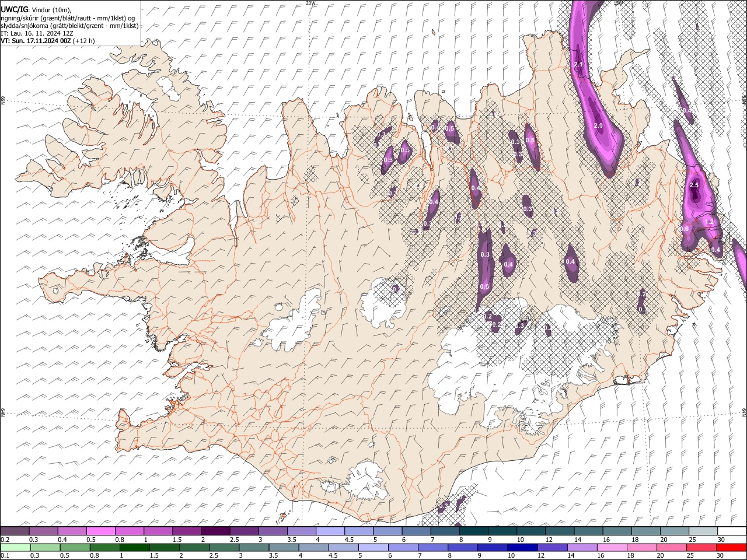Viewport: 747px width, 560px height.
Task: Click the '20W' longitude label
Action: pyautogui.click(x=310, y=3)
